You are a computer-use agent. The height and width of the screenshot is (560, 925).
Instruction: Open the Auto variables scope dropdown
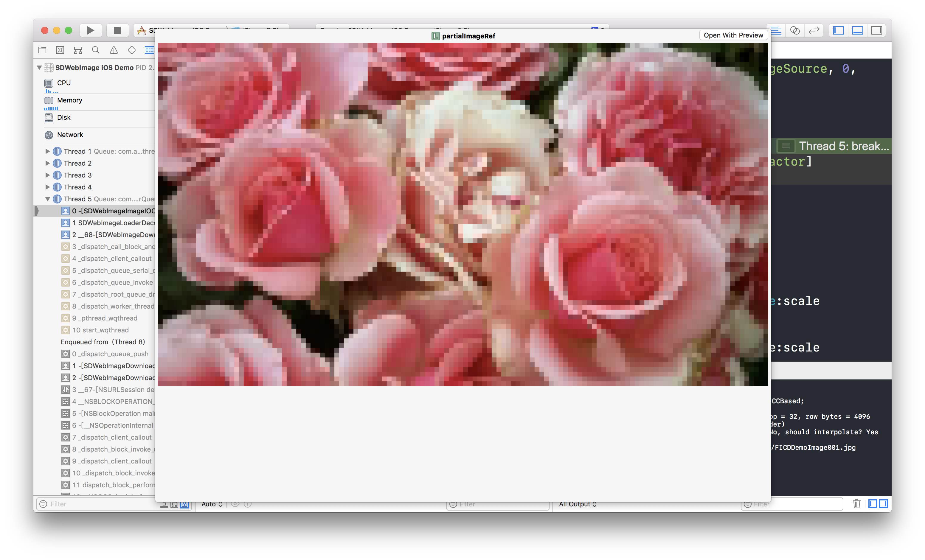tap(212, 505)
